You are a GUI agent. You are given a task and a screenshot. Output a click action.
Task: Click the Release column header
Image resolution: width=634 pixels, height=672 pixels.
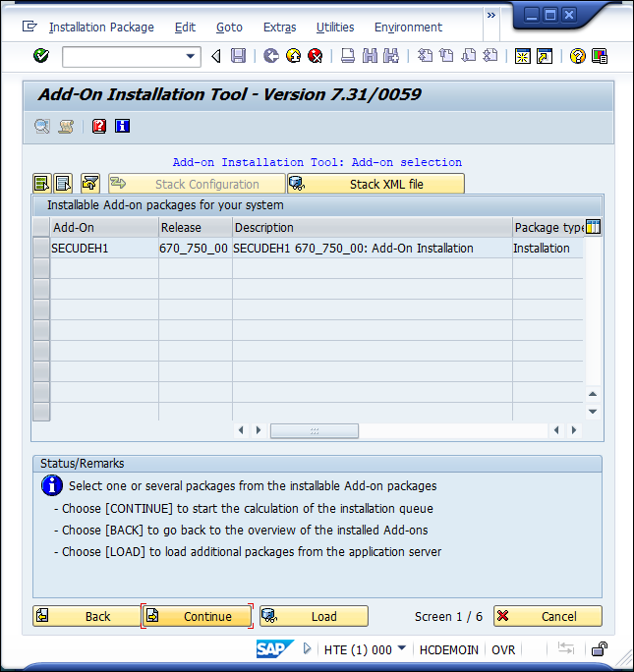click(196, 227)
